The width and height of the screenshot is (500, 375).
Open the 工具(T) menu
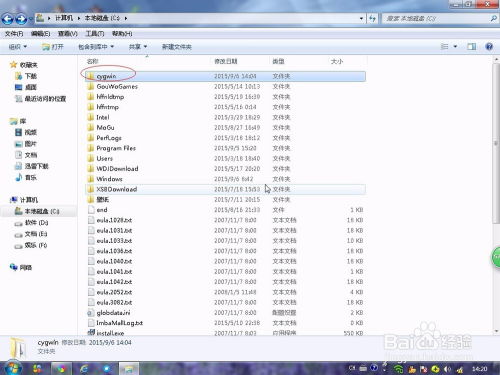pyautogui.click(x=95, y=34)
